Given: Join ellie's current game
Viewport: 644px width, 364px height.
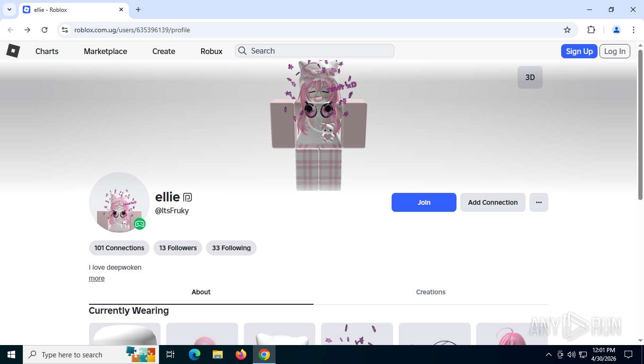Looking at the screenshot, I should point(424,202).
